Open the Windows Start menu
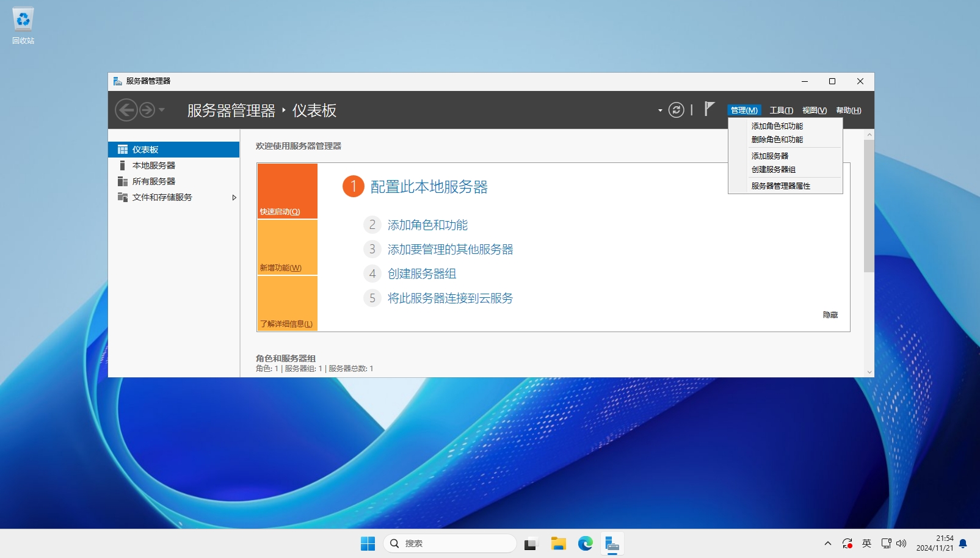This screenshot has width=980, height=558. click(368, 543)
